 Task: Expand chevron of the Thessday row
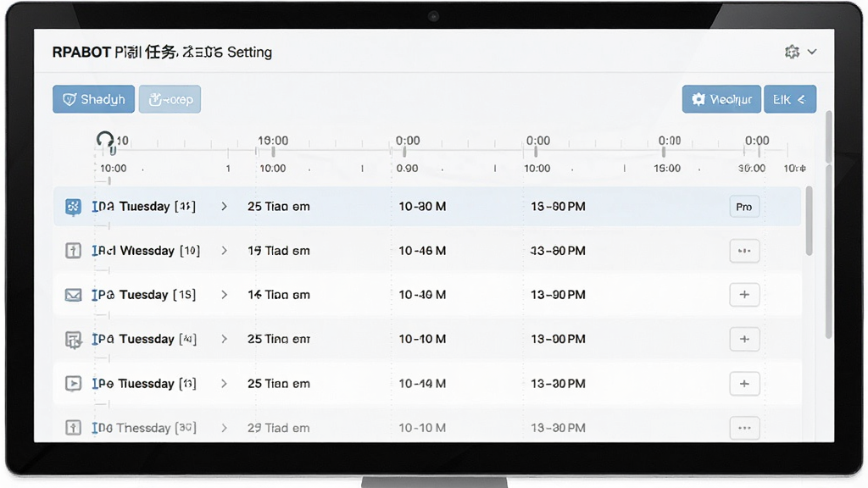[x=224, y=428]
